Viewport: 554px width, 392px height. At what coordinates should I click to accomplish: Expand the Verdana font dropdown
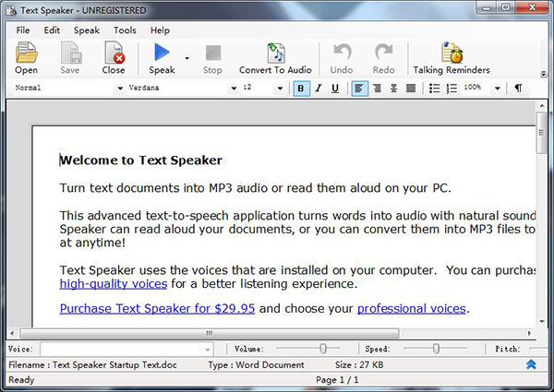click(x=232, y=89)
